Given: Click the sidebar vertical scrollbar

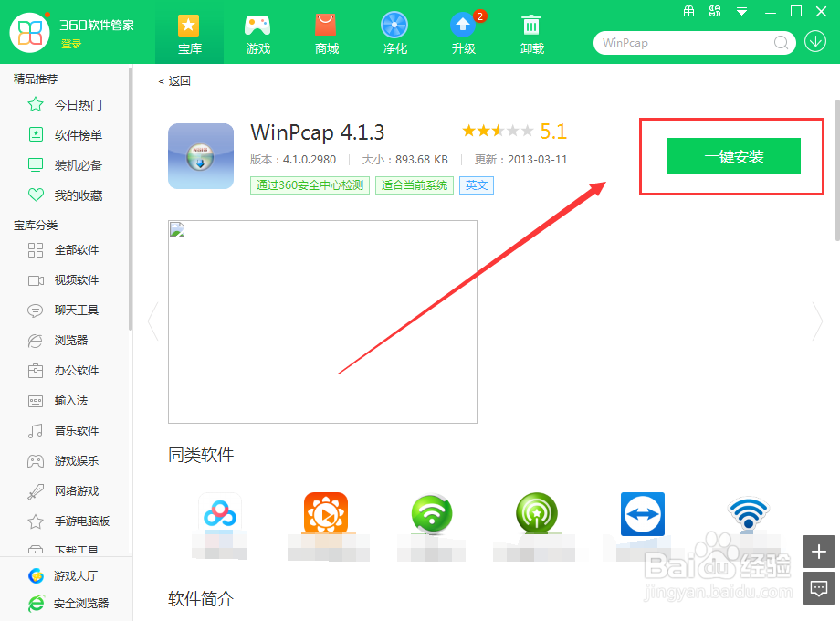Looking at the screenshot, I should pyautogui.click(x=131, y=198).
